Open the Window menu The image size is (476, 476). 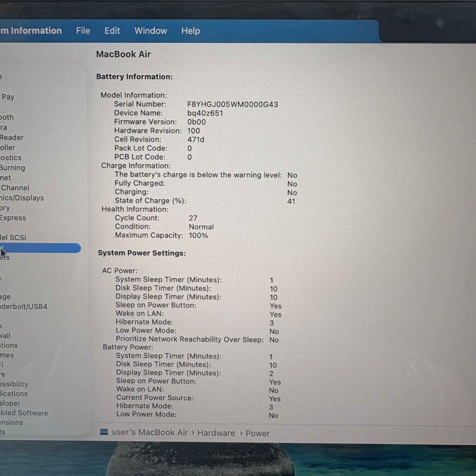tap(150, 31)
